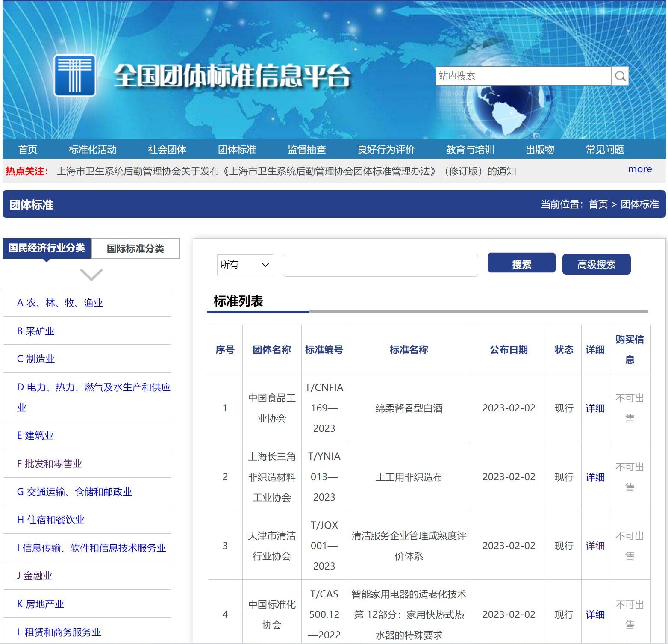Select category C 制造业
The width and height of the screenshot is (668, 644).
coord(36,359)
